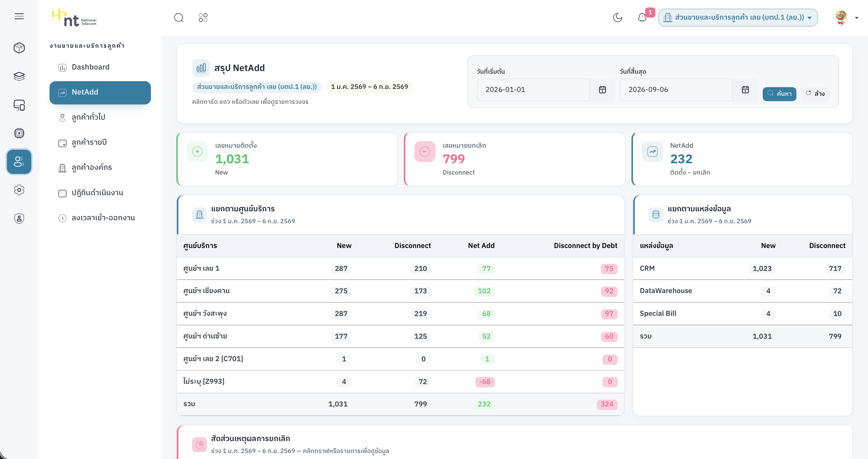Open settings gear icon in left rail

click(x=19, y=190)
